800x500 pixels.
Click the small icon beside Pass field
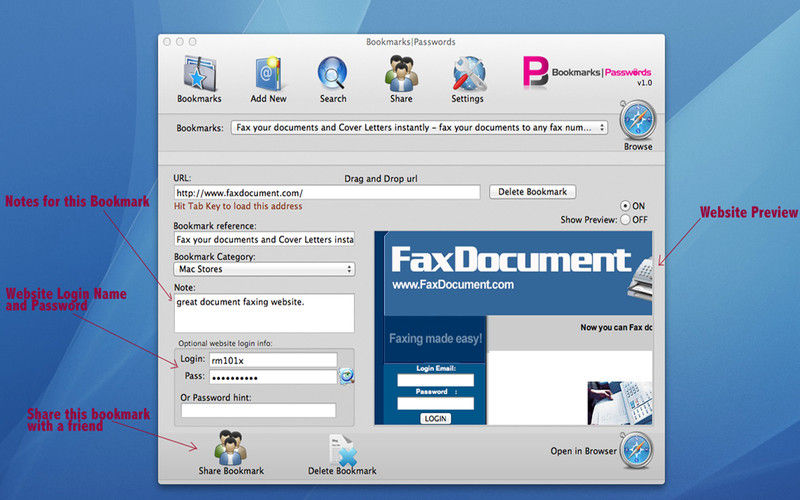(x=347, y=376)
